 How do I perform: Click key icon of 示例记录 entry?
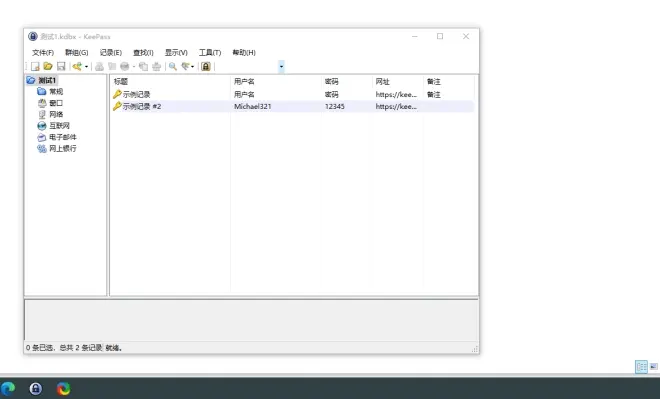(x=117, y=94)
